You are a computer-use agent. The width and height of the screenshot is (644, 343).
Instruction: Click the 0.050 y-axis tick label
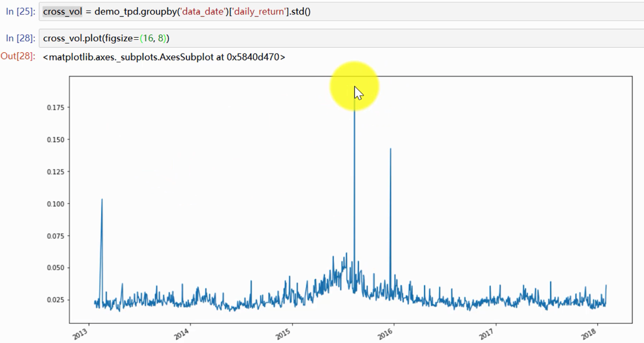point(54,267)
